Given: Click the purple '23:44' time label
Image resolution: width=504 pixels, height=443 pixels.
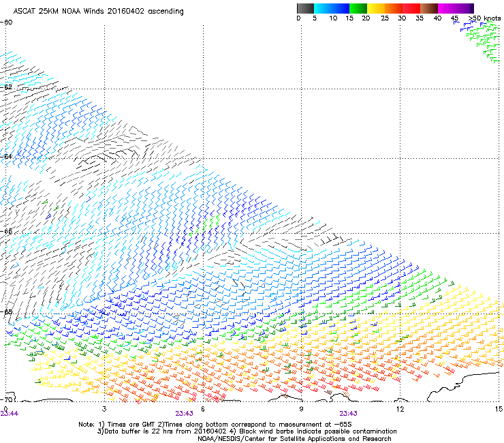Looking at the screenshot, I should (x=10, y=414).
